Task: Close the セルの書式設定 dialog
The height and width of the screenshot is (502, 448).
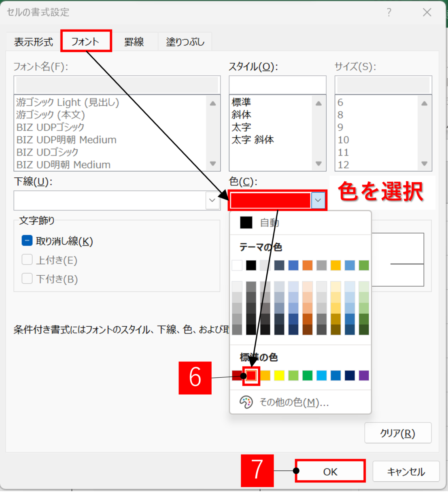Action: [427, 13]
